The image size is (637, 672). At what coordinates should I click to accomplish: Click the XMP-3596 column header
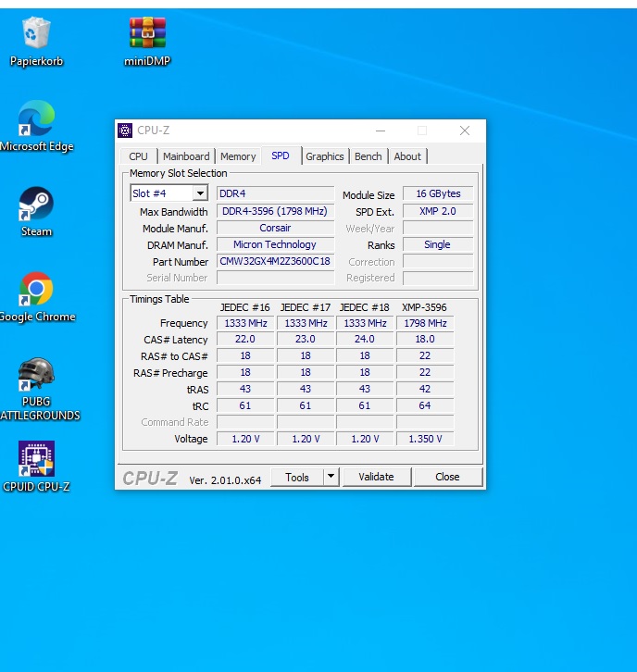tap(424, 307)
